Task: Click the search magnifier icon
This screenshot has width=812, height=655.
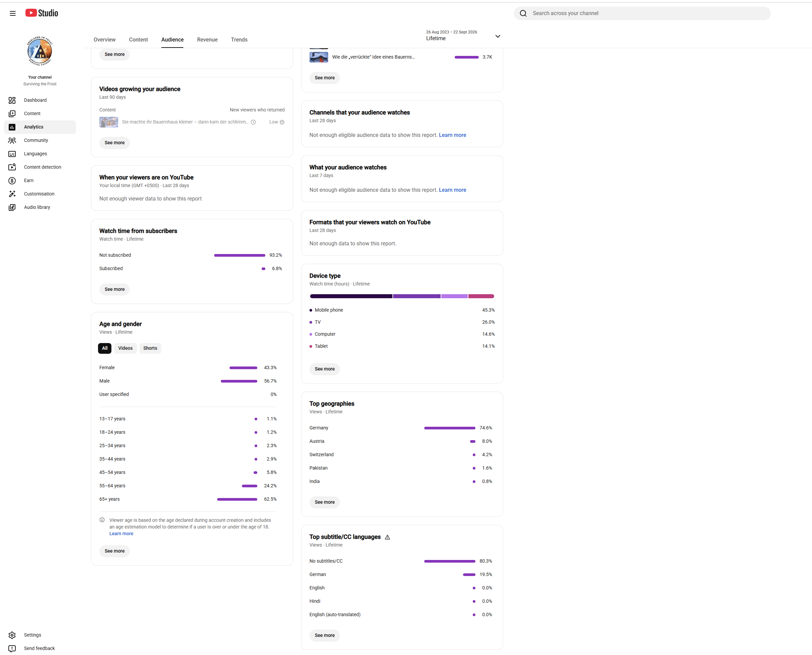Action: [523, 13]
